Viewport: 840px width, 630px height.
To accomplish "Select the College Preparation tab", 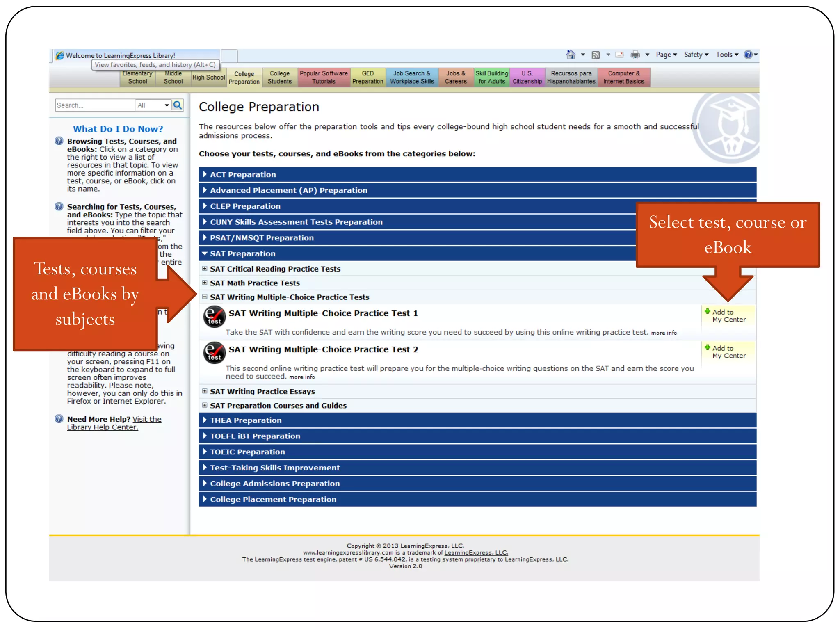I will coord(244,78).
